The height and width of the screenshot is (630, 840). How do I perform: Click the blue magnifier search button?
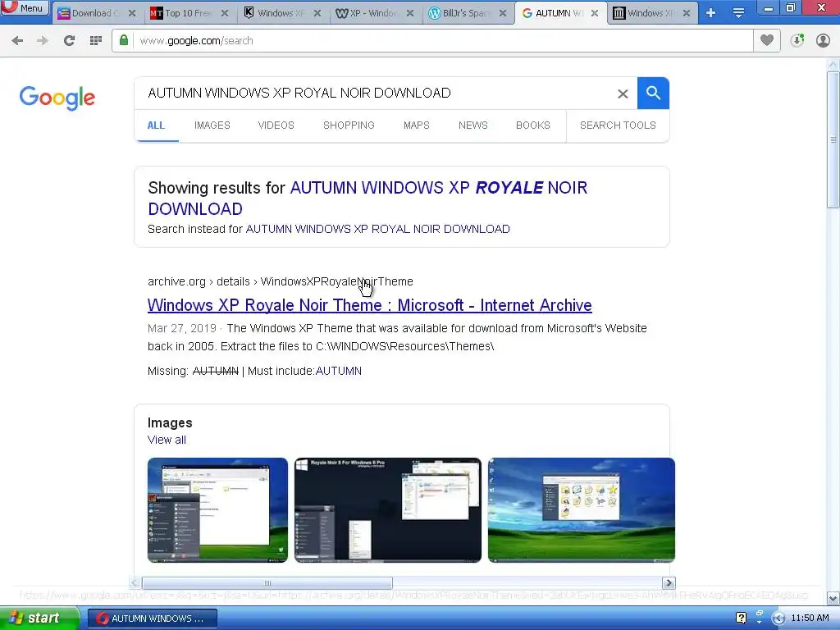pyautogui.click(x=653, y=94)
